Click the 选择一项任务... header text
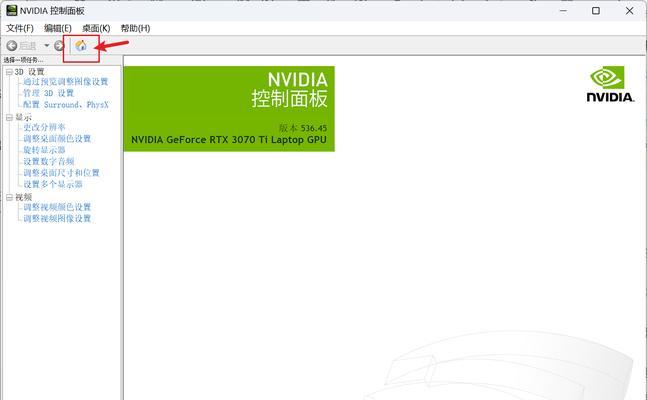 click(23, 60)
